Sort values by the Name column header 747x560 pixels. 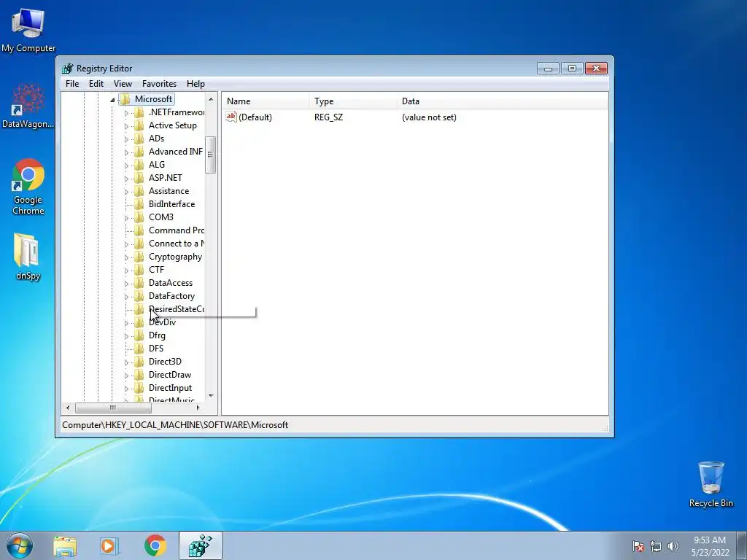[x=266, y=101]
